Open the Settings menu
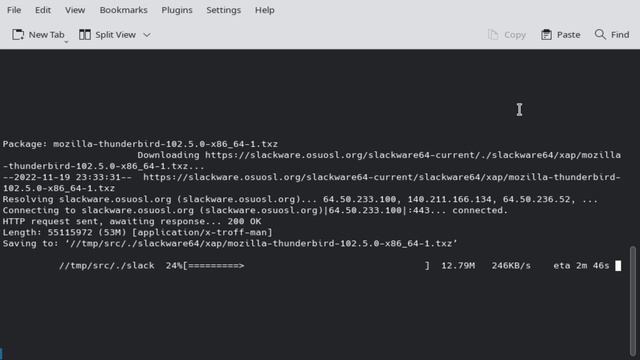 (223, 10)
